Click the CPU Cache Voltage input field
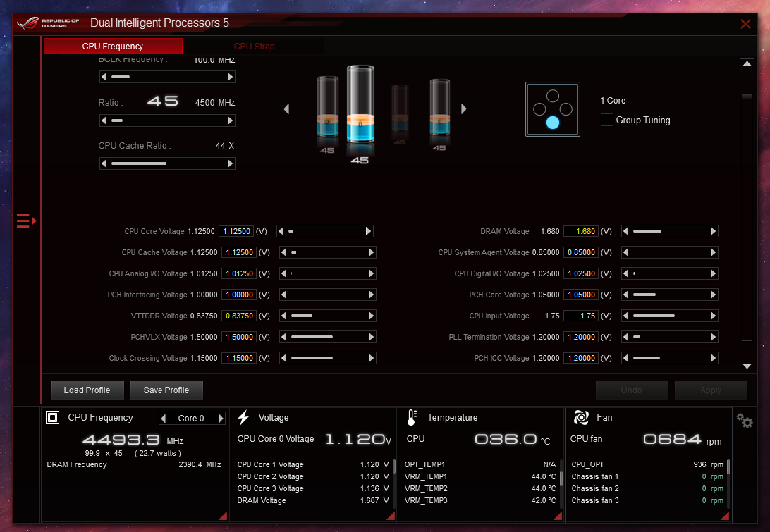The image size is (770, 532). pos(239,252)
